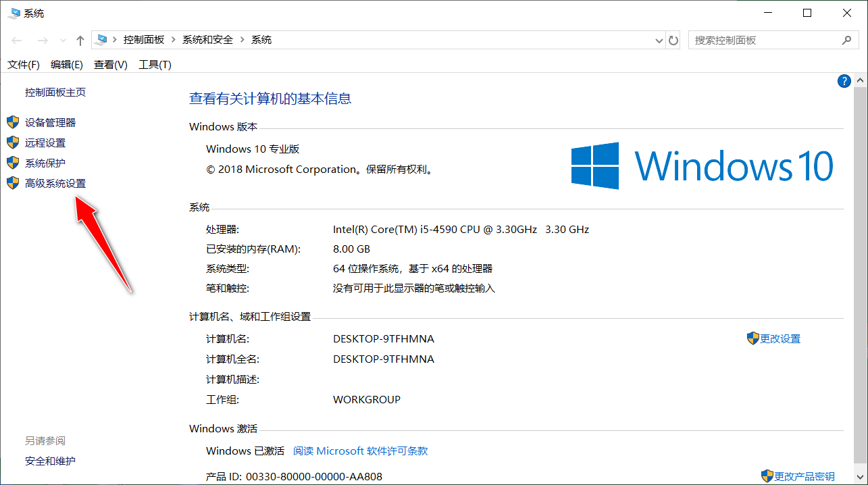Screen dimensions: 868x485
Task: Click the processor value Intel(R) Core(TM) i5-4590
Action: click(x=461, y=229)
